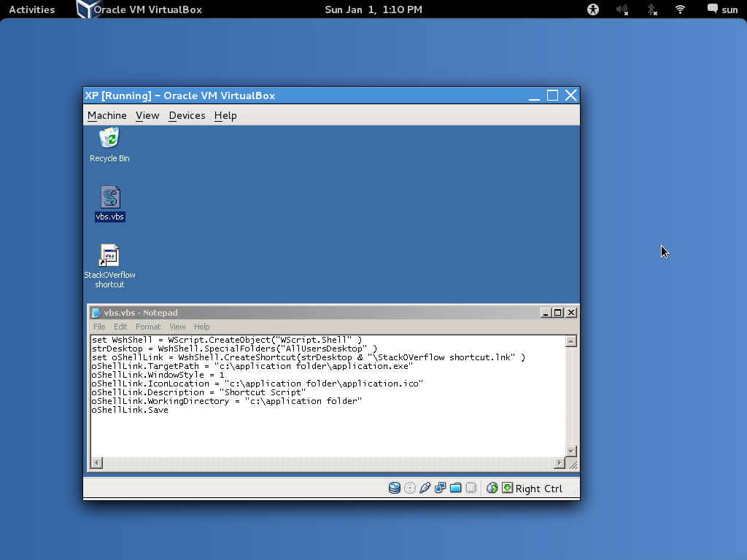Screen dimensions: 747x560
Task: Click the Help menu in Notepad
Action: point(201,327)
